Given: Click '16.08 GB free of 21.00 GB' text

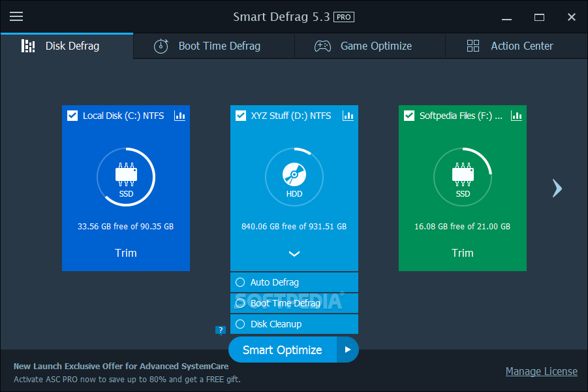Looking at the screenshot, I should point(463,227).
